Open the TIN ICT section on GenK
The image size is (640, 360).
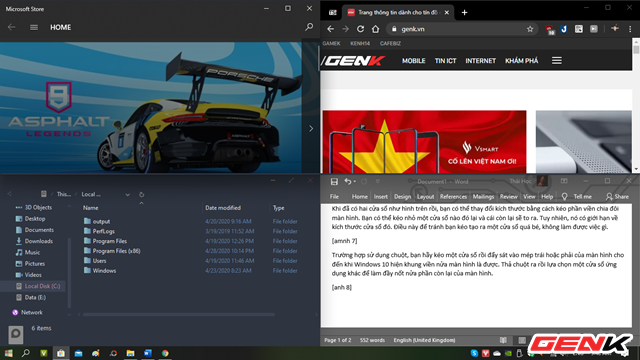coord(445,61)
